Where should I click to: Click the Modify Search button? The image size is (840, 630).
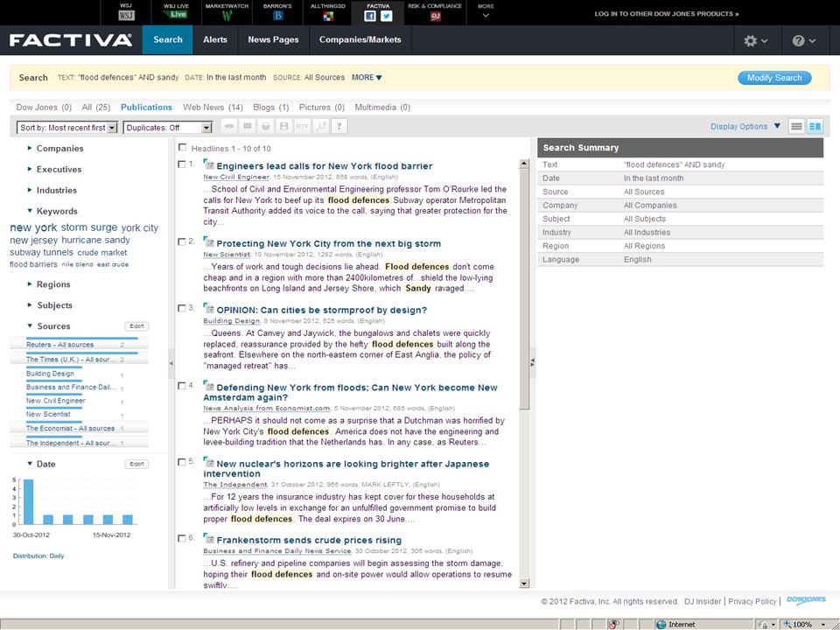tap(774, 78)
